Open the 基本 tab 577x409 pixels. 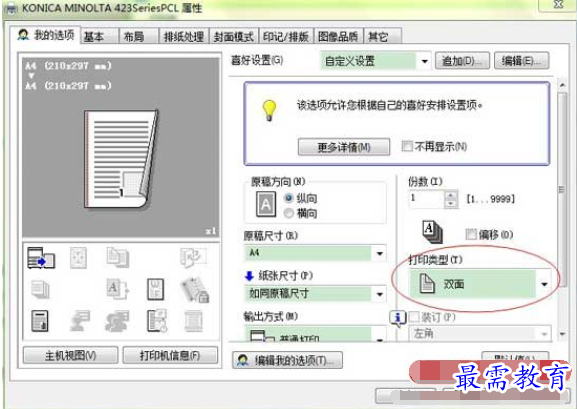coord(99,36)
